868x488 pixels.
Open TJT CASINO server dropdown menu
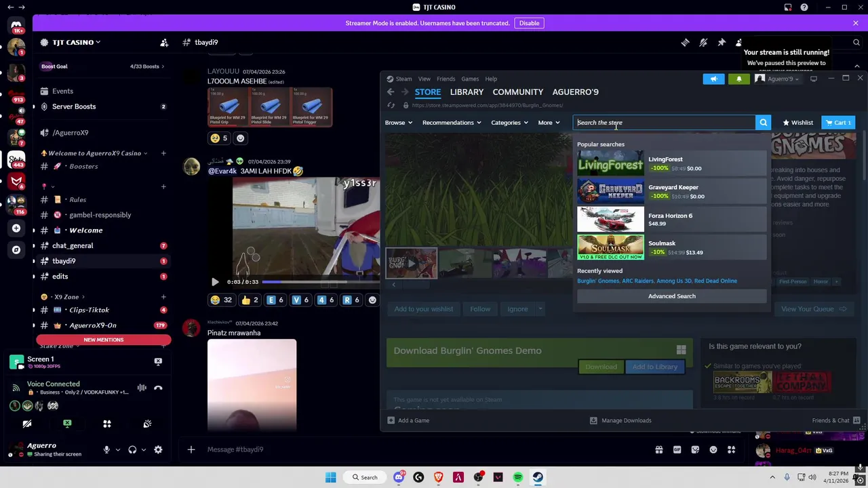(71, 42)
